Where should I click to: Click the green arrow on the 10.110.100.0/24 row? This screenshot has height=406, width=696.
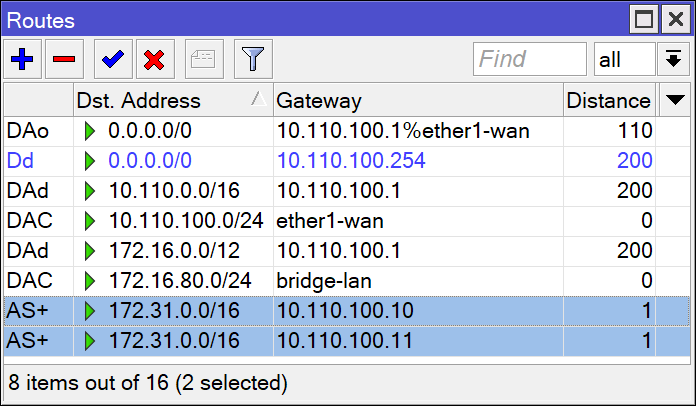coord(91,220)
